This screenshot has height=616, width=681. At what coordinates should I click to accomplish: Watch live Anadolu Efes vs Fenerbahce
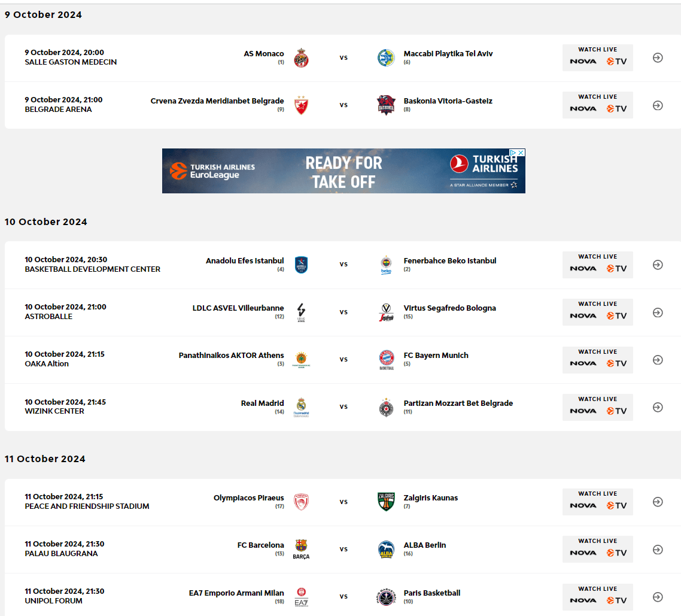[x=597, y=265]
